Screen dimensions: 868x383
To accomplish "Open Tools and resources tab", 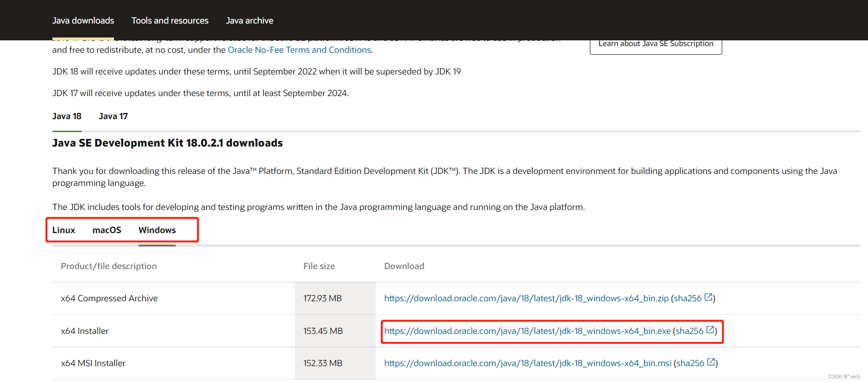I will coord(170,21).
